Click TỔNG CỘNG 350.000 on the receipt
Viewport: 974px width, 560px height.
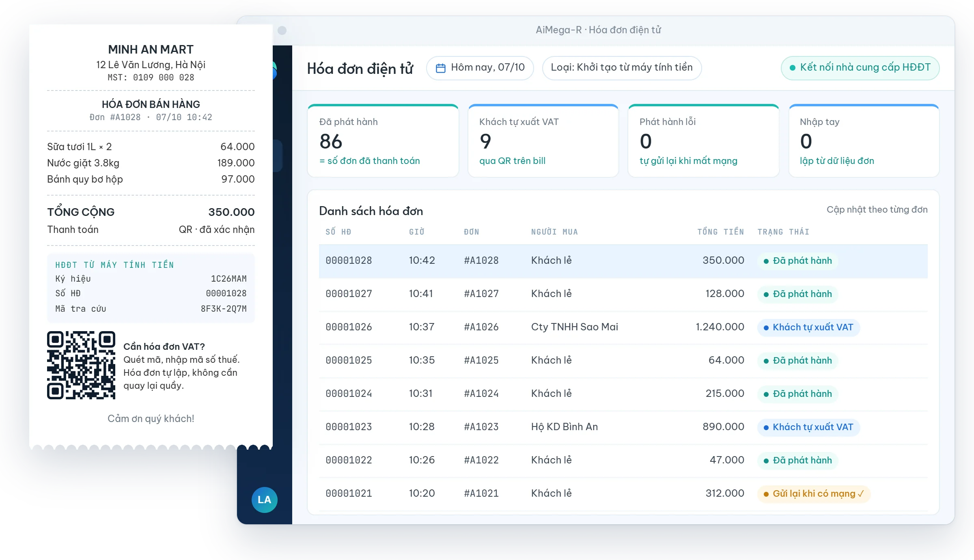(151, 212)
